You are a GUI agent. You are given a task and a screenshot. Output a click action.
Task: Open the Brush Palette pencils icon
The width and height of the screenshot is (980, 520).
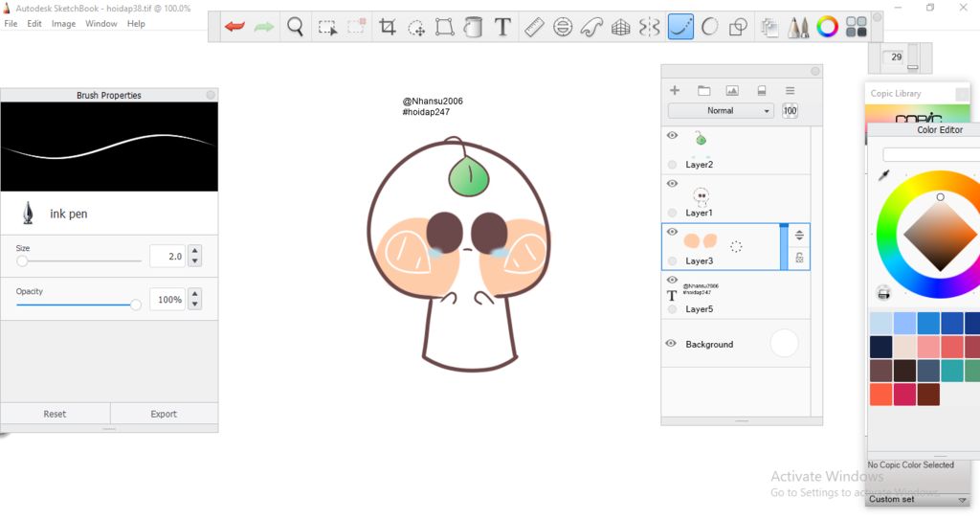pos(798,27)
